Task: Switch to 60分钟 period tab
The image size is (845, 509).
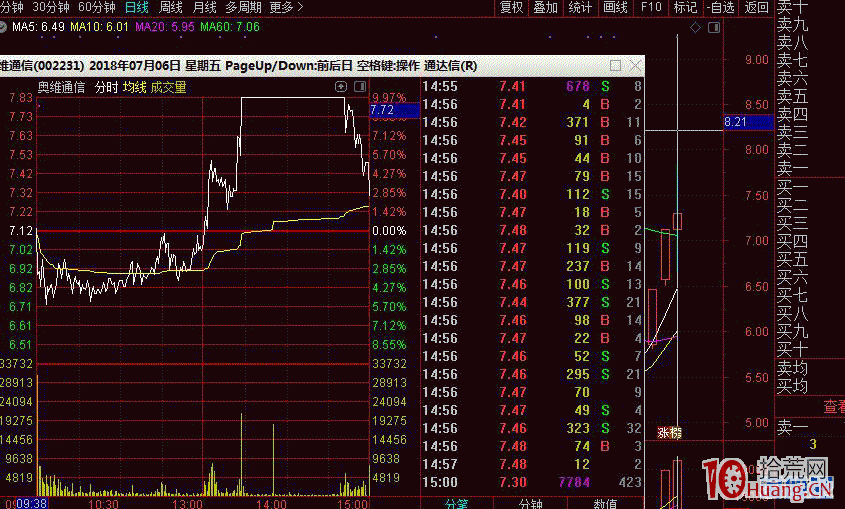Action: point(97,7)
